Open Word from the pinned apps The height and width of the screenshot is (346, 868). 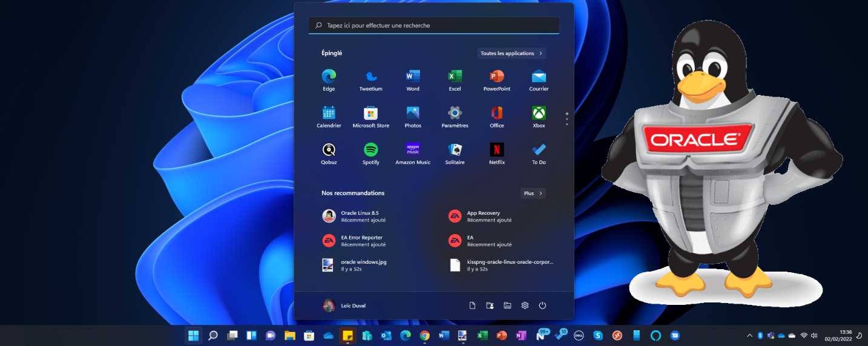[x=413, y=80]
